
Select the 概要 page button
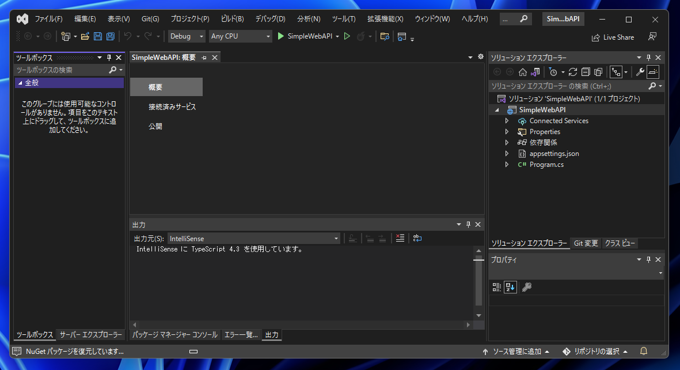pos(166,87)
